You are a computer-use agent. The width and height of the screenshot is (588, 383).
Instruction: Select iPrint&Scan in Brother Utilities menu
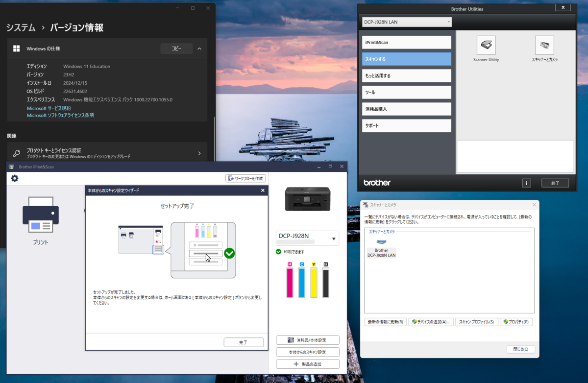coord(406,42)
